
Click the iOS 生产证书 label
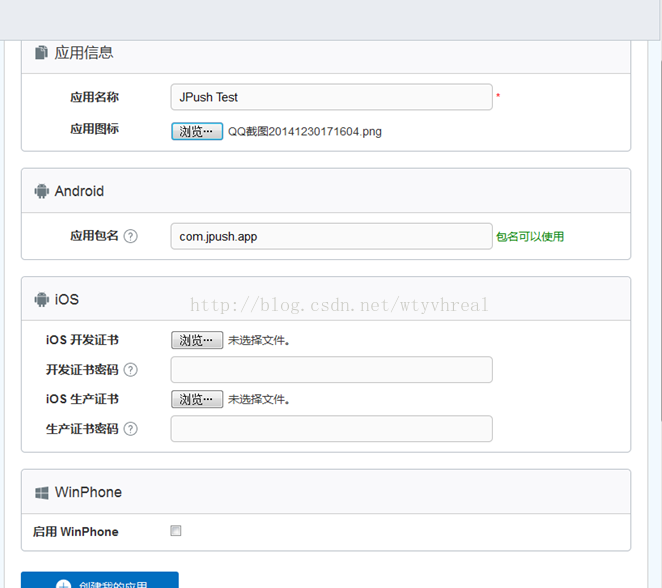pyautogui.click(x=82, y=399)
